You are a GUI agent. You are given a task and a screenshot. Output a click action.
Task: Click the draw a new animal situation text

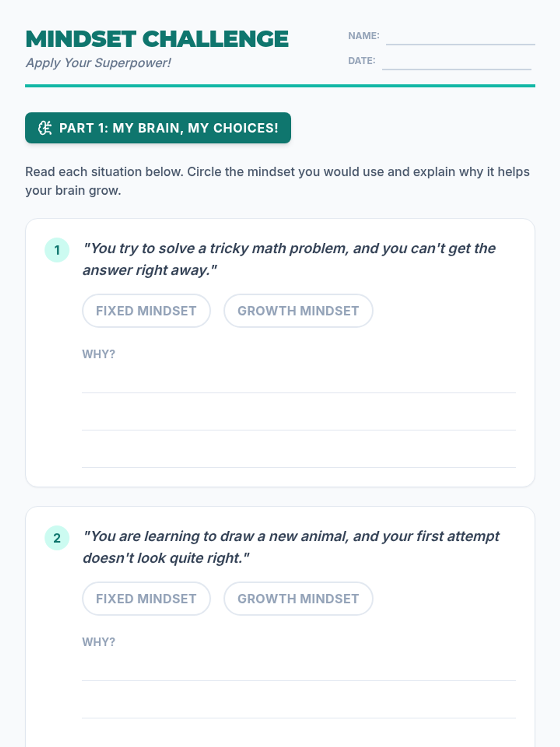click(291, 547)
